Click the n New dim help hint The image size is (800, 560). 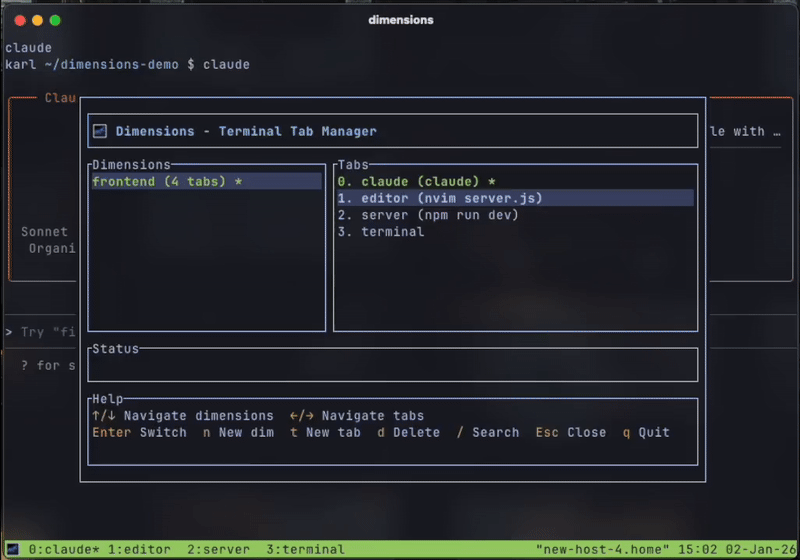(238, 432)
